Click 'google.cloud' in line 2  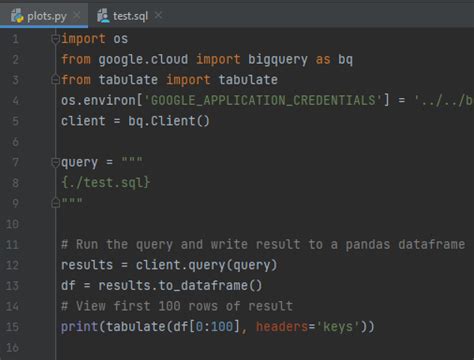143,59
